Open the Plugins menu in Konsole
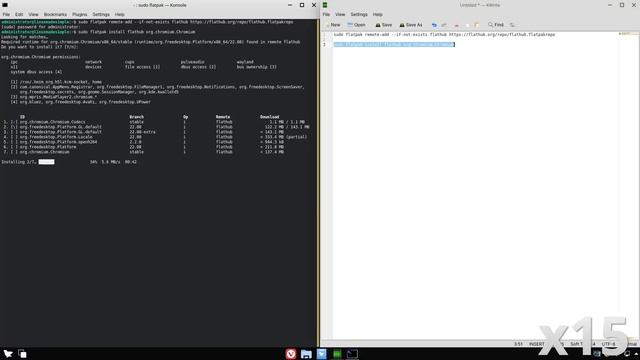640x360 pixels. [x=80, y=14]
